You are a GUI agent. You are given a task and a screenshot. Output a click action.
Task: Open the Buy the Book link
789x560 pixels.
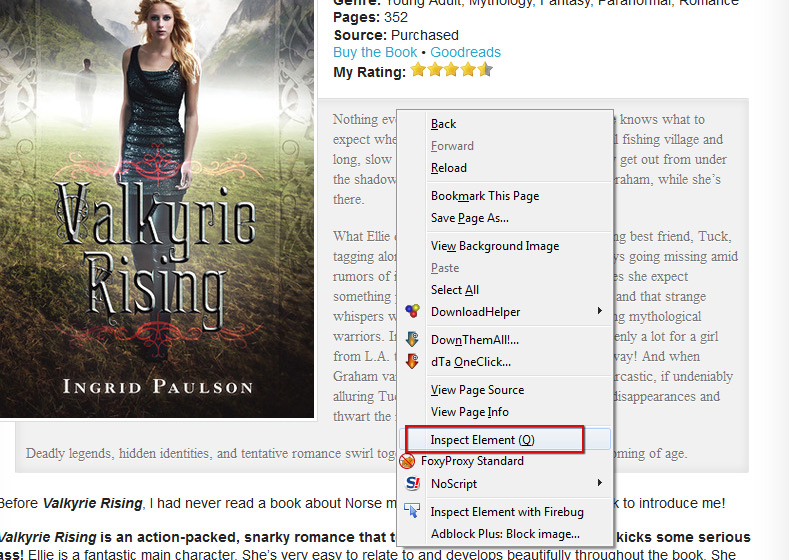click(x=375, y=52)
